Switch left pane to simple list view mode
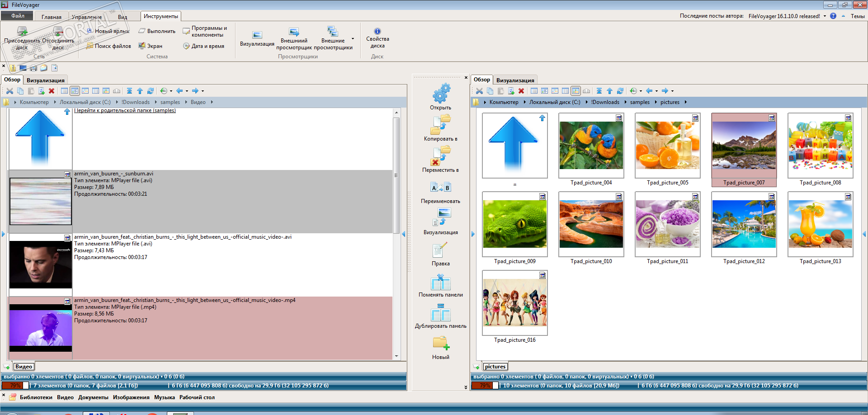Viewport: 868px width, 415px height. (x=64, y=91)
